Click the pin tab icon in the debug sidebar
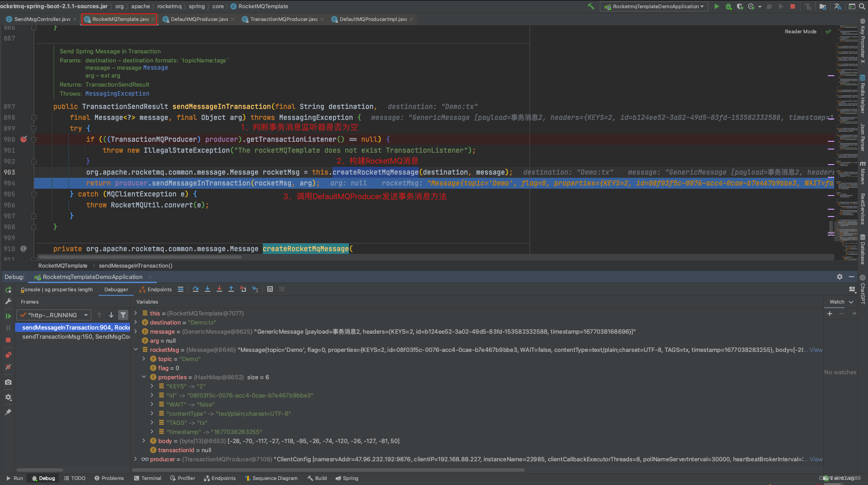 [8, 412]
